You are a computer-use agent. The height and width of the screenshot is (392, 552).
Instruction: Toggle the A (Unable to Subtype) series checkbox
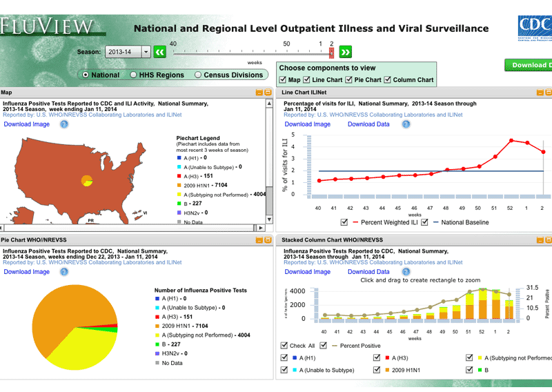pos(284,370)
